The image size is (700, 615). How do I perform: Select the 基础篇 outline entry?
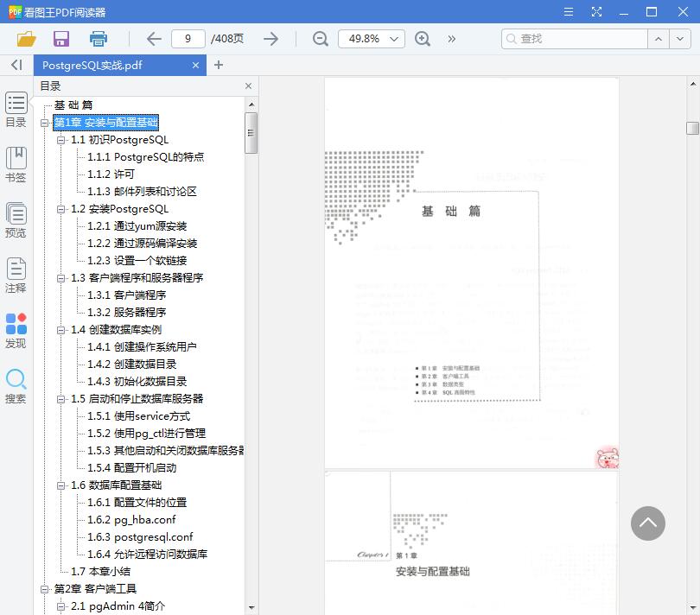[x=73, y=105]
